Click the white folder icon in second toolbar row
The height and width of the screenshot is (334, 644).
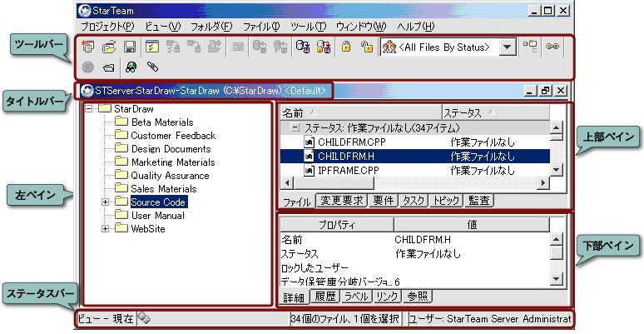[108, 67]
